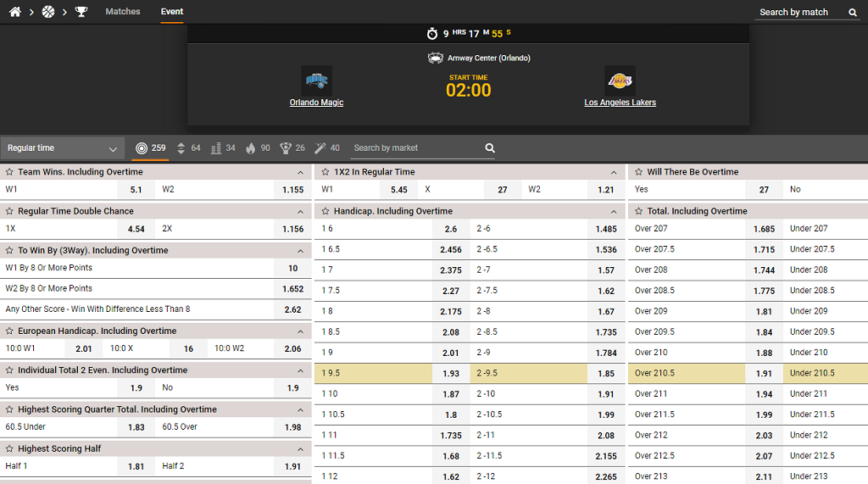Select the bar chart filter showing 34
This screenshot has width=868, height=484.
223,147
